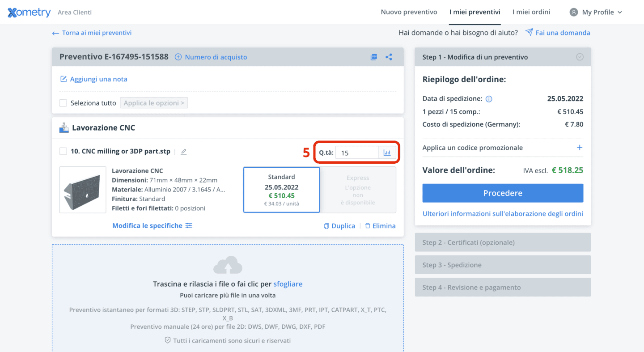Viewport: 644px width, 352px height.
Task: Rename part using pencil icon next to file name
Action: [183, 152]
